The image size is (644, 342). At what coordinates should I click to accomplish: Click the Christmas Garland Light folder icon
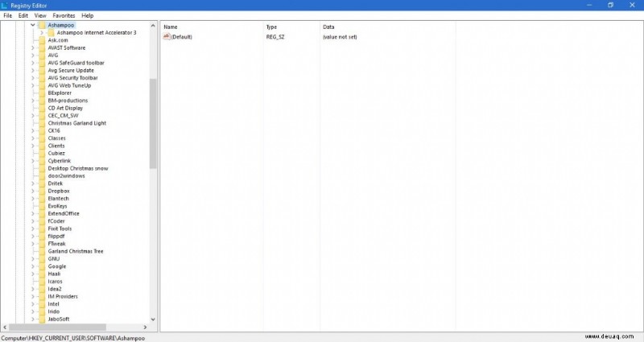pyautogui.click(x=42, y=123)
